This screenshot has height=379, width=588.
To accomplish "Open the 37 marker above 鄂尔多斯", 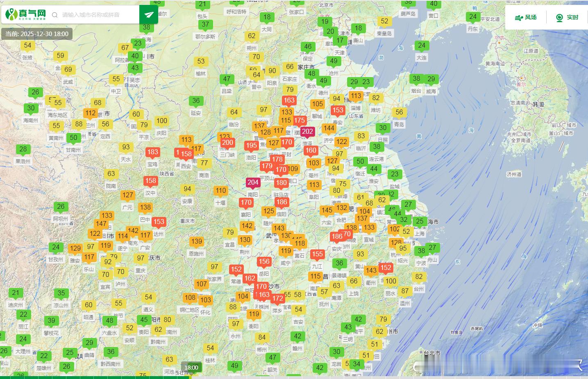I will tap(205, 25).
